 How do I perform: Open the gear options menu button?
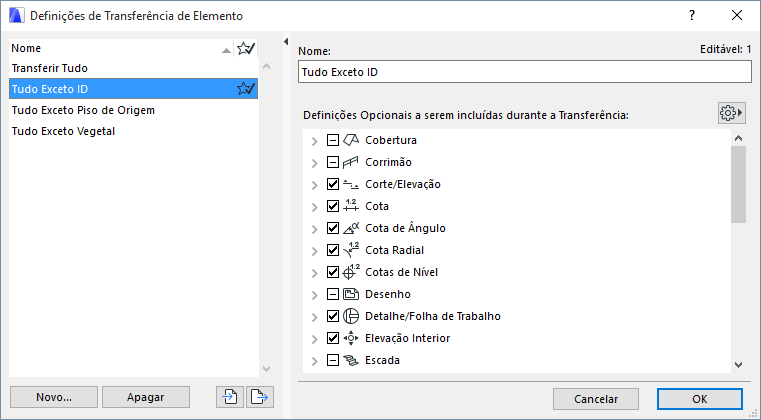732,113
